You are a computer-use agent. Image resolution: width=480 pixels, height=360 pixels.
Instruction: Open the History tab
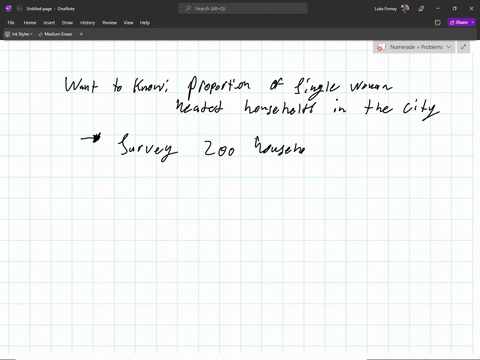pos(87,23)
